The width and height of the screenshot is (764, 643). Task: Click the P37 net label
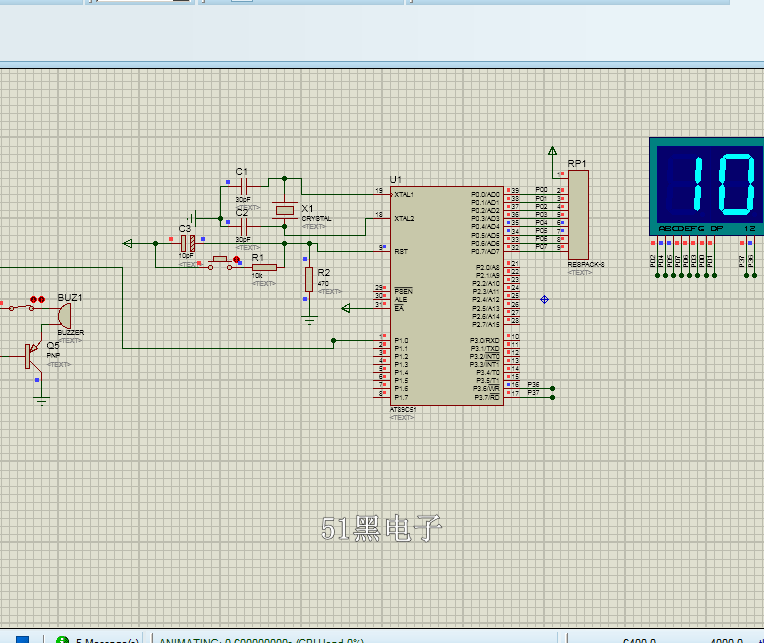point(533,393)
